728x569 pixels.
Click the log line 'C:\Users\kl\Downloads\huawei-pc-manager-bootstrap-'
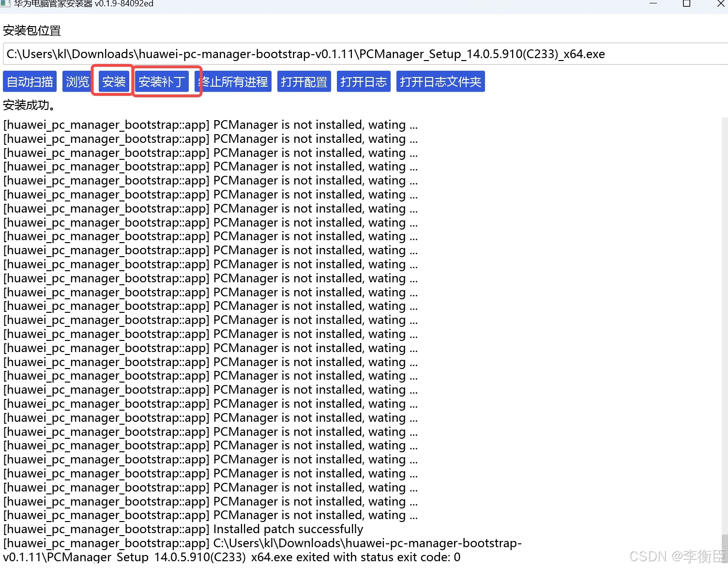(x=262, y=543)
